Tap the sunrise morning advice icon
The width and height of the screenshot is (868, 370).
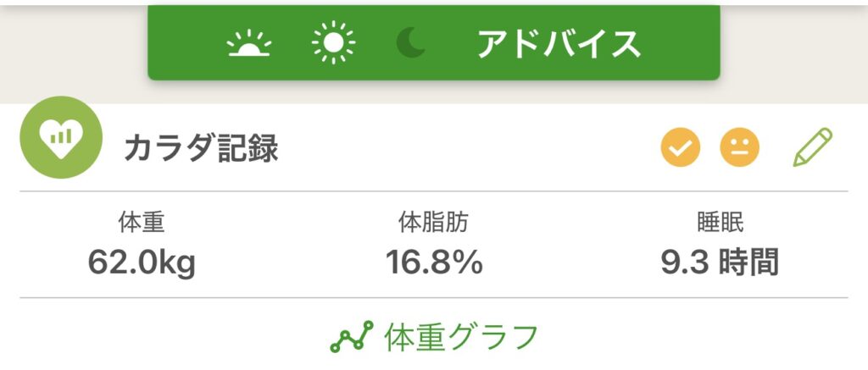[x=248, y=44]
